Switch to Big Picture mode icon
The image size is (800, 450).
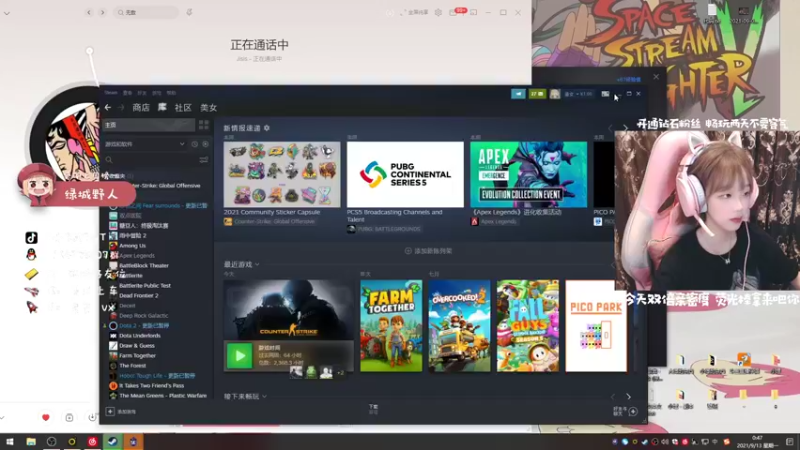tap(605, 94)
